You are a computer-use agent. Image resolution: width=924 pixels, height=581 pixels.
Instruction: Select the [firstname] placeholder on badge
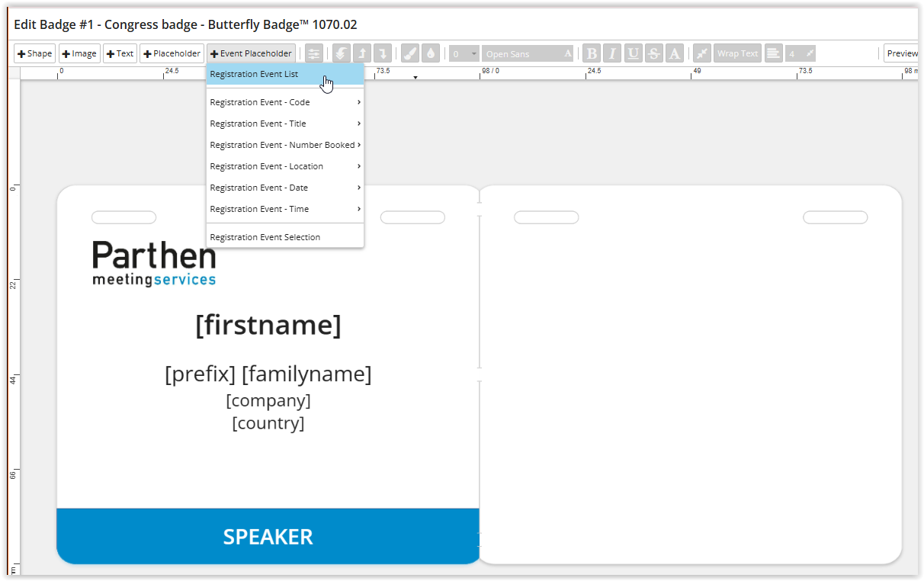point(268,325)
